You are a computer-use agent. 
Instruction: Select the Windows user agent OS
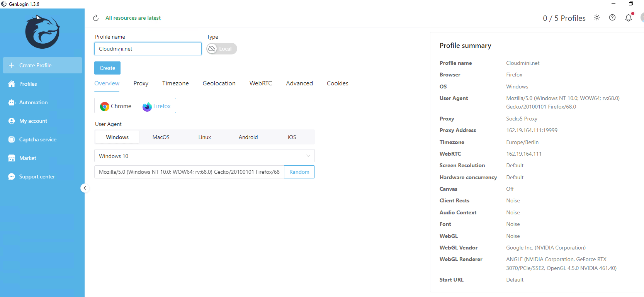[x=117, y=137]
